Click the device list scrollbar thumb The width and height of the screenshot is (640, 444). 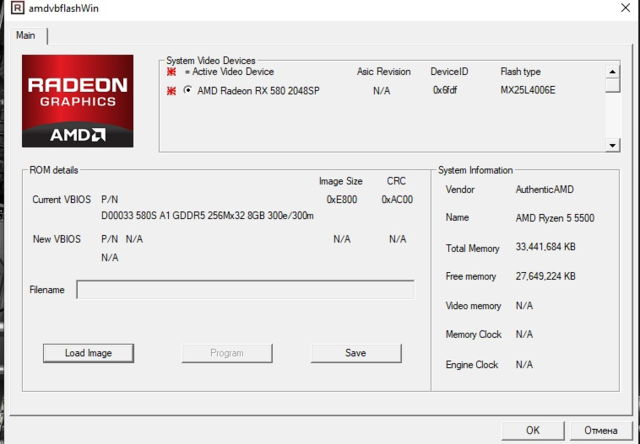pyautogui.click(x=613, y=84)
